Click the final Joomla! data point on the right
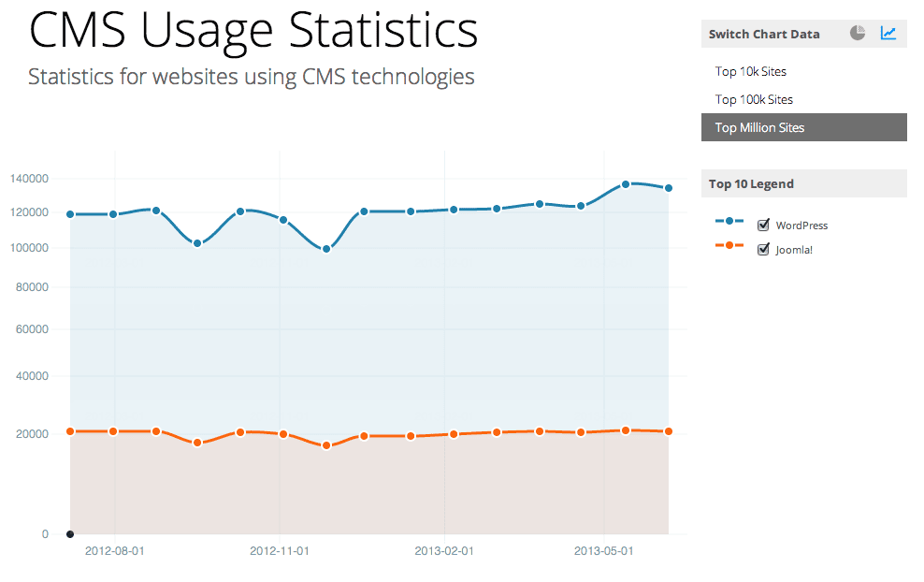This screenshot has height=582, width=924. (x=669, y=431)
